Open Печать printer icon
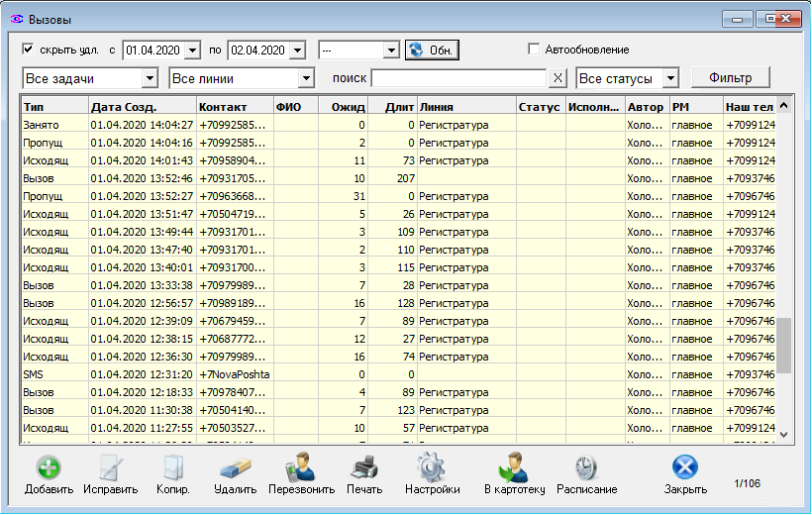Viewport: 812px width, 515px height. [364, 467]
